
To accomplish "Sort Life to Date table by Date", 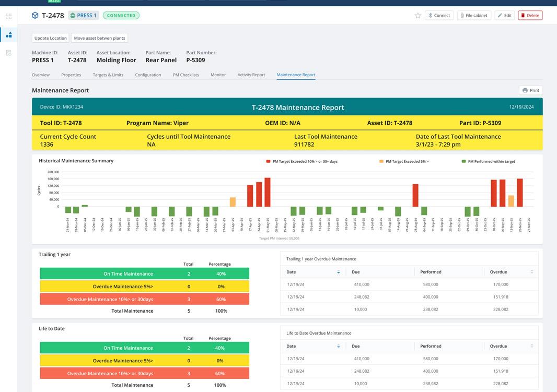I will (x=339, y=346).
